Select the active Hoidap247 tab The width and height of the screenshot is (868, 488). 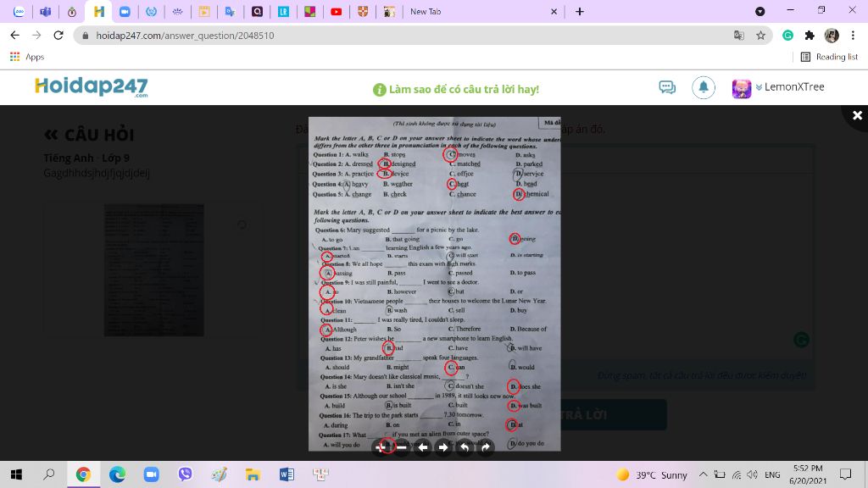tap(98, 11)
